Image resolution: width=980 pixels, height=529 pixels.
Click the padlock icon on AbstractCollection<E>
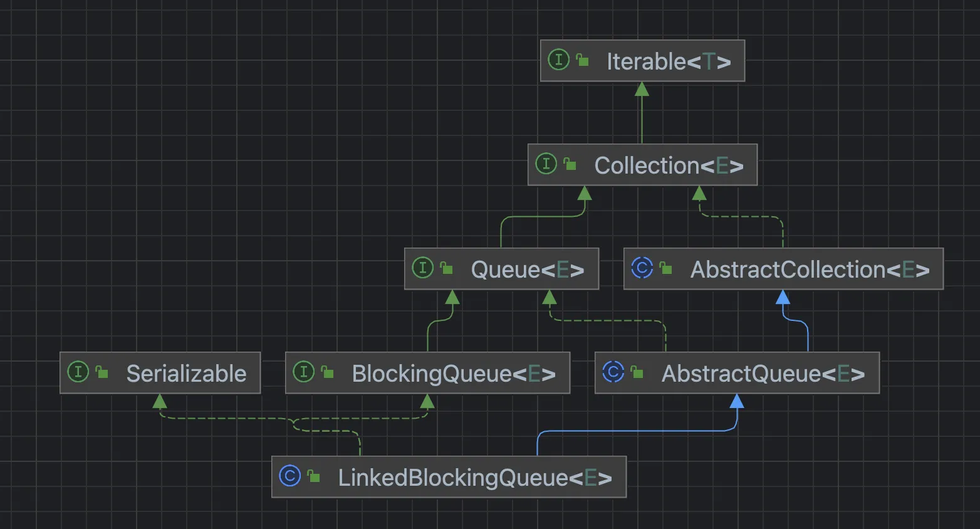pyautogui.click(x=665, y=269)
